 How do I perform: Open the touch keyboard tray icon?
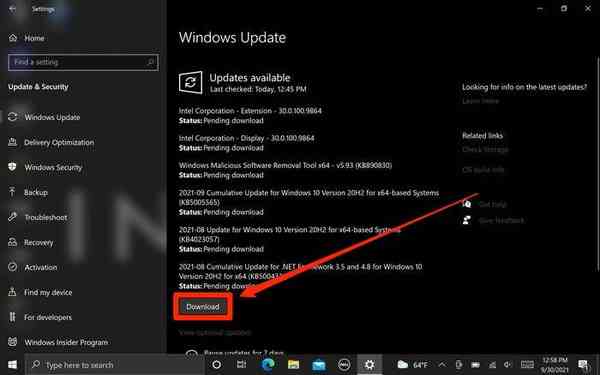point(527,365)
